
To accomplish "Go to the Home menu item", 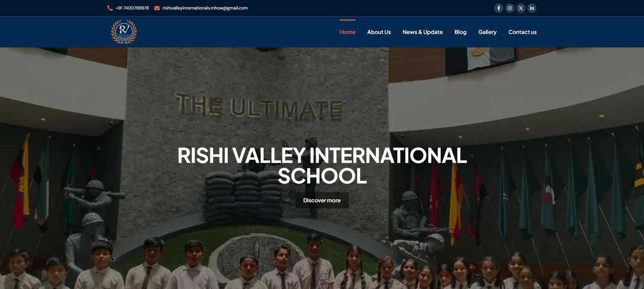I will (347, 32).
